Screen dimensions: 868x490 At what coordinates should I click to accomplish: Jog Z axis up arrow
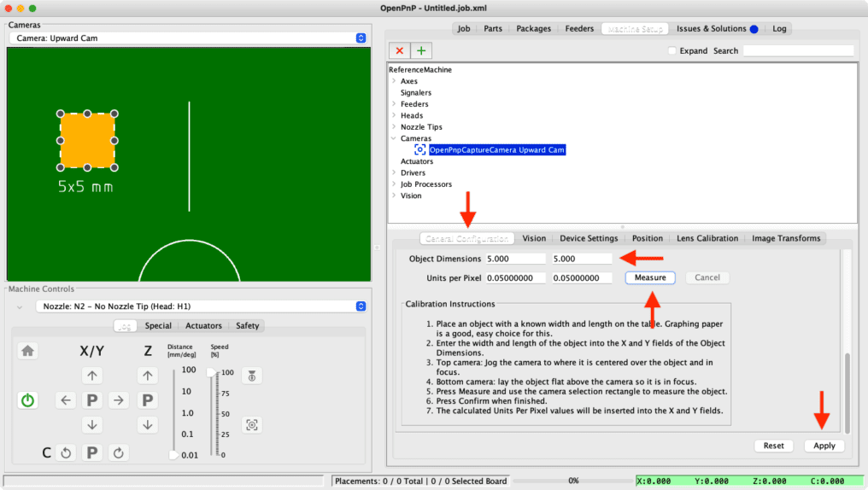point(147,376)
